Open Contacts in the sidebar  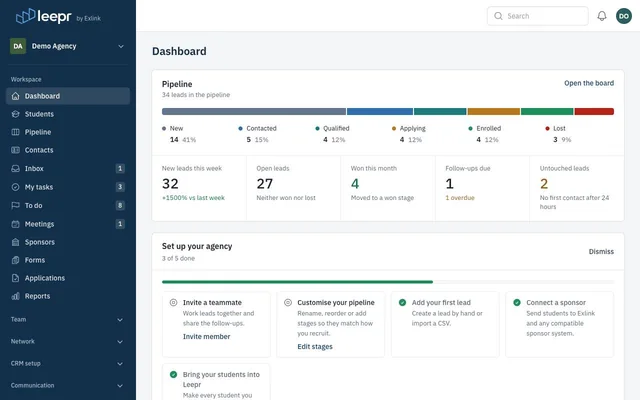68,150
